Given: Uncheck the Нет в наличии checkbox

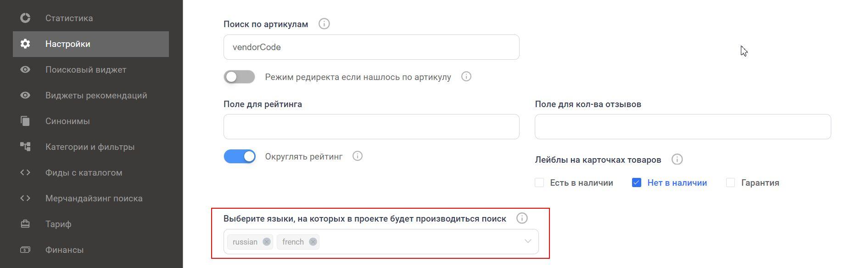Looking at the screenshot, I should [x=636, y=182].
